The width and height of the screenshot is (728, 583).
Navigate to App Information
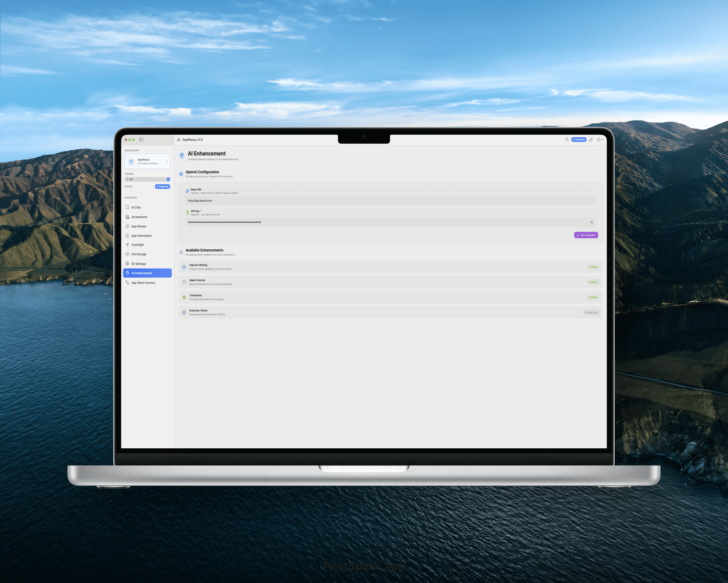click(x=127, y=235)
